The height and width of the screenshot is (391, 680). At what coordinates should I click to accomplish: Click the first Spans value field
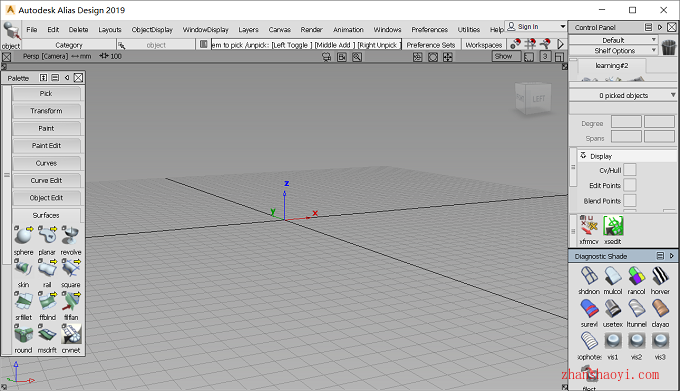tap(626, 137)
